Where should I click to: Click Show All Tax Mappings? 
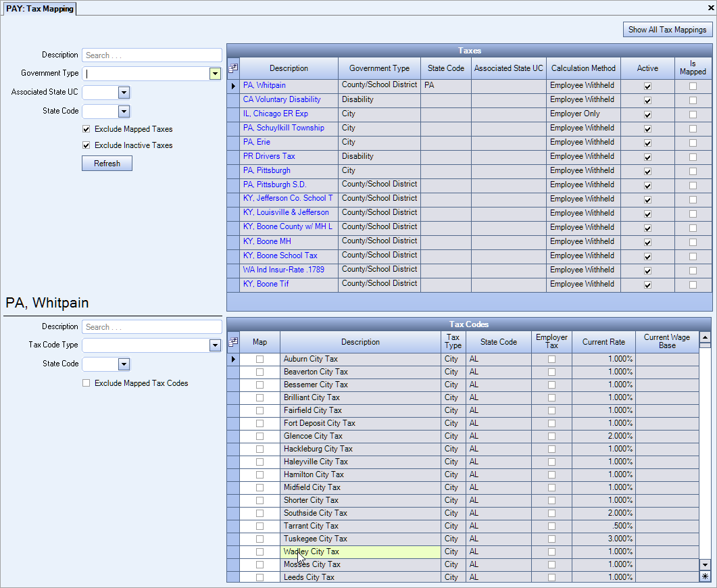click(x=667, y=29)
